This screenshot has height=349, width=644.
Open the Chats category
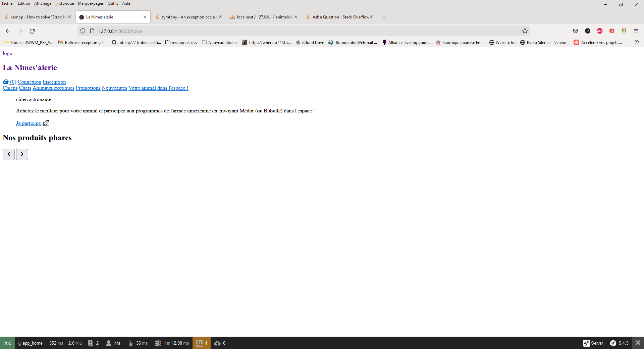tap(25, 88)
